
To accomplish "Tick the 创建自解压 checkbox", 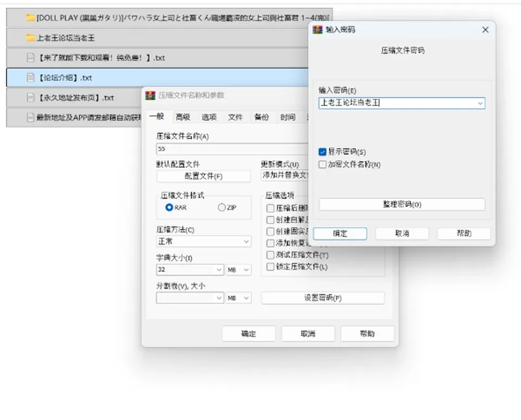I will 270,220.
